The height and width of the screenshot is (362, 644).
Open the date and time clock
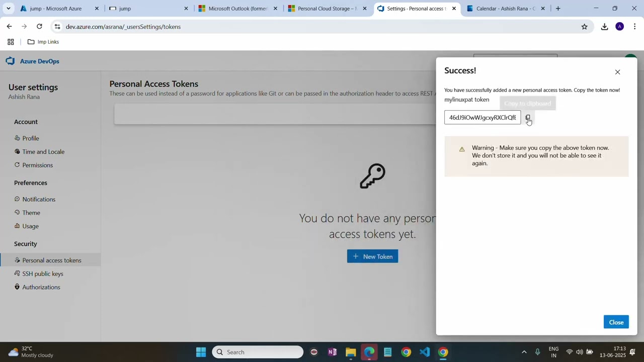[x=612, y=352]
